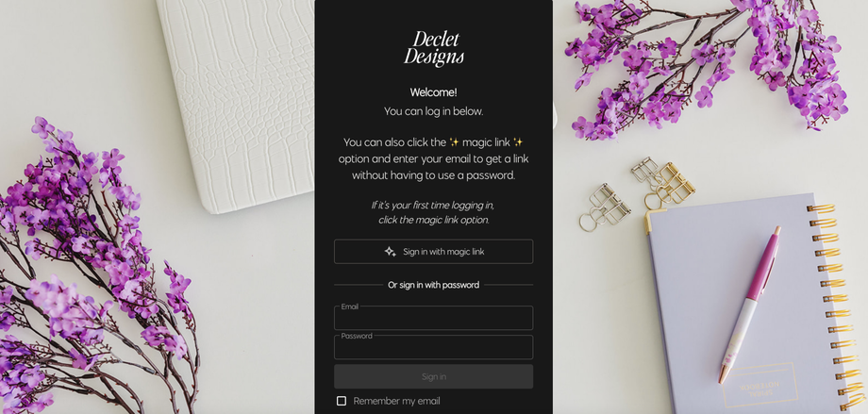The height and width of the screenshot is (414, 868).
Task: Click the "Remember my email" label text
Action: click(x=396, y=401)
